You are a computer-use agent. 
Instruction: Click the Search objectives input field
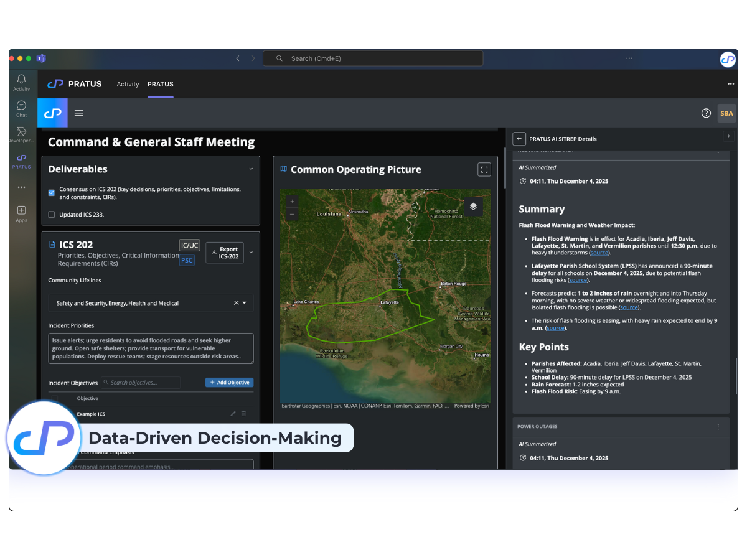click(141, 383)
